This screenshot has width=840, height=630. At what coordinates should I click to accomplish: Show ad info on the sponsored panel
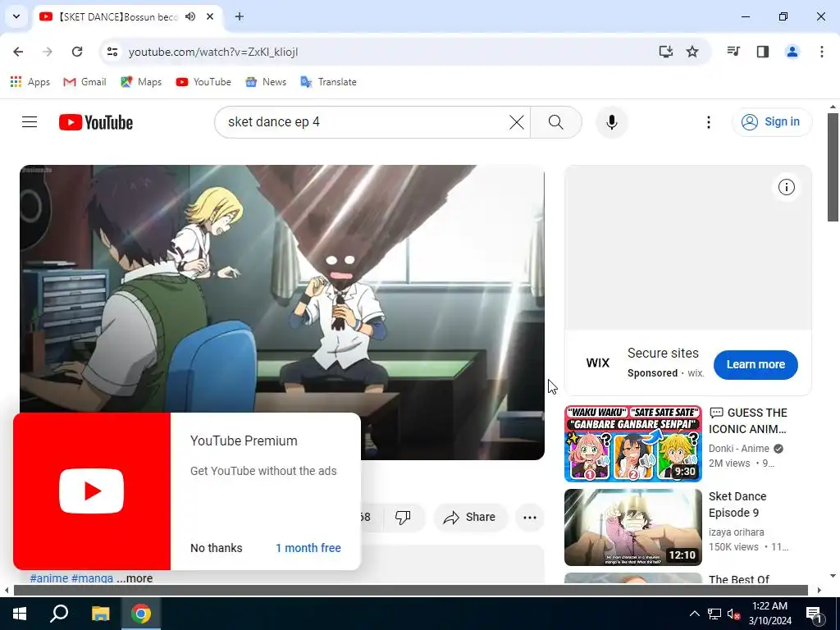[x=786, y=187]
